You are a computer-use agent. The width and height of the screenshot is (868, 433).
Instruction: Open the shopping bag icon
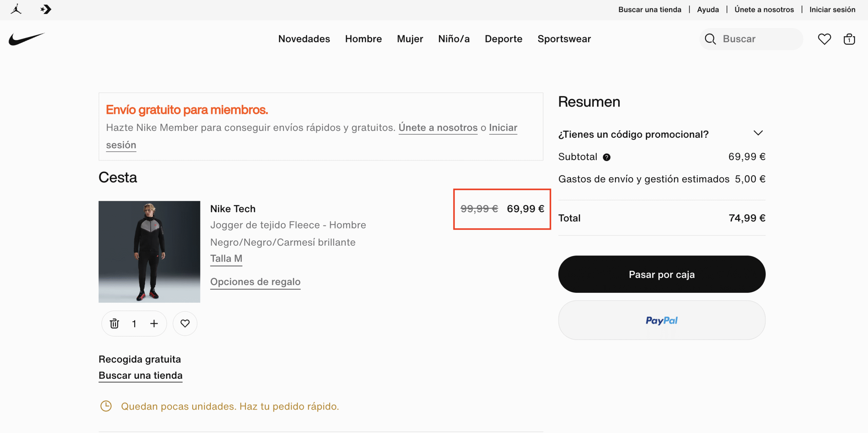[x=849, y=39]
